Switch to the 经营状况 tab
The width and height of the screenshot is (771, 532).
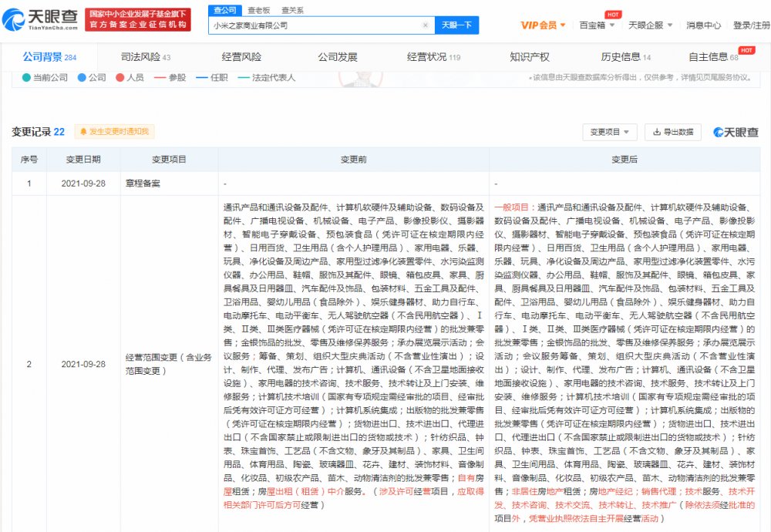[x=427, y=56]
